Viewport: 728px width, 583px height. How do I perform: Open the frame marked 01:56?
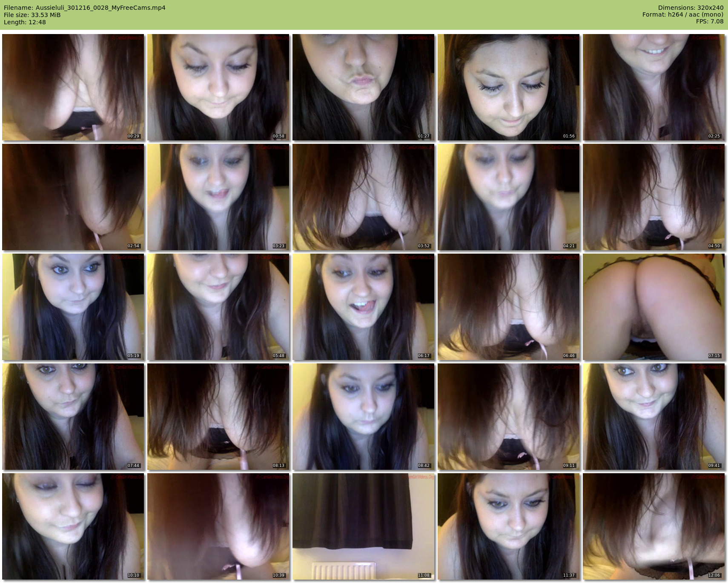[509, 87]
